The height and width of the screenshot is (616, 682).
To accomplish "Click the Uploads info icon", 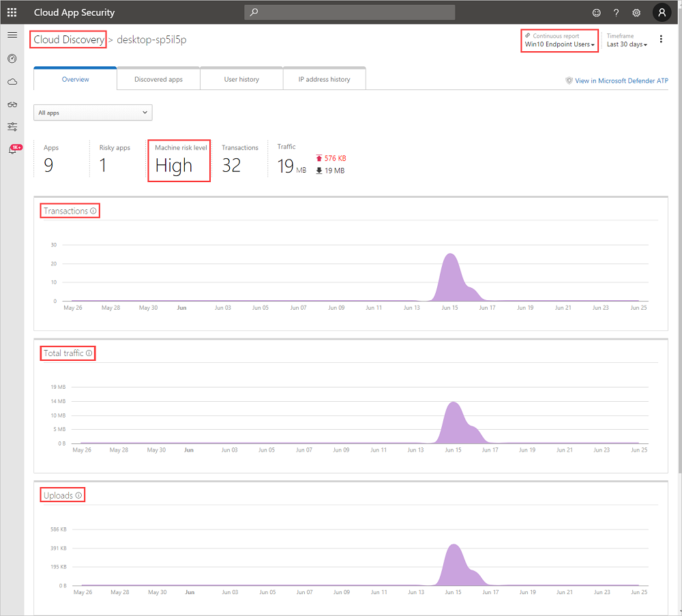I will coord(78,495).
